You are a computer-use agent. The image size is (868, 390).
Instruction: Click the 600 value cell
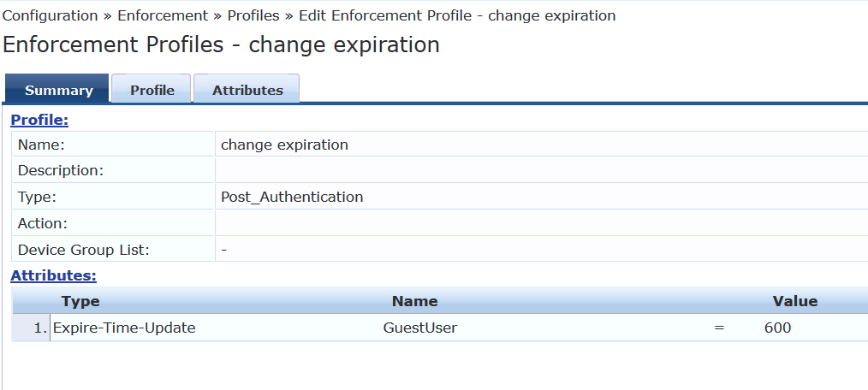pos(778,328)
